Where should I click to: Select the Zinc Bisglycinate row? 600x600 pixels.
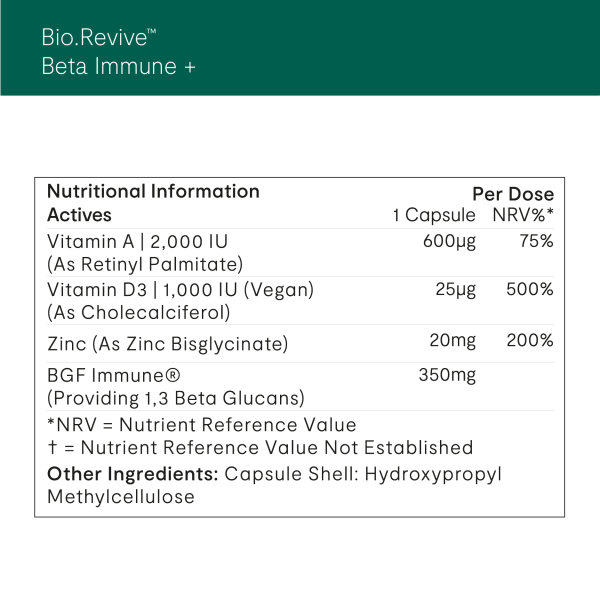pyautogui.click(x=168, y=344)
